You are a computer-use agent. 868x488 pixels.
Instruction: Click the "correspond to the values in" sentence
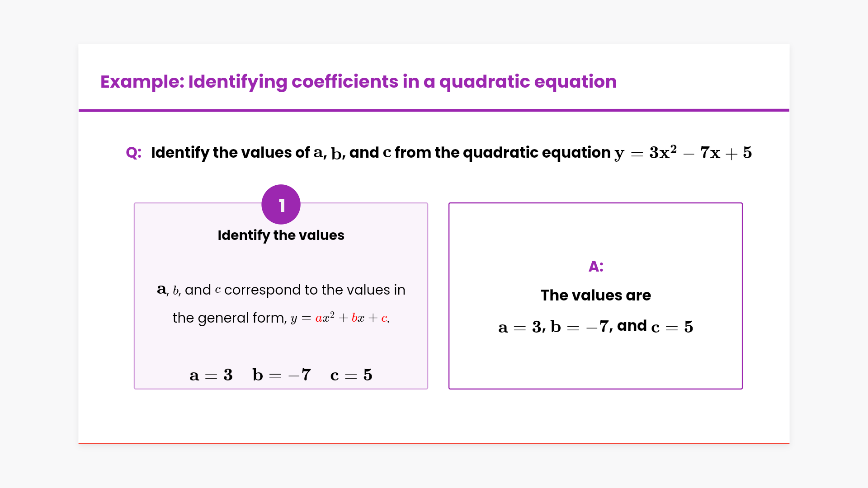point(315,290)
